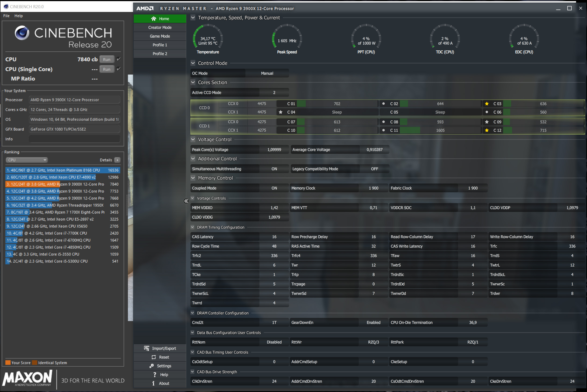
Task: Run the CPU multi-core benchmark
Action: pyautogui.click(x=106, y=59)
